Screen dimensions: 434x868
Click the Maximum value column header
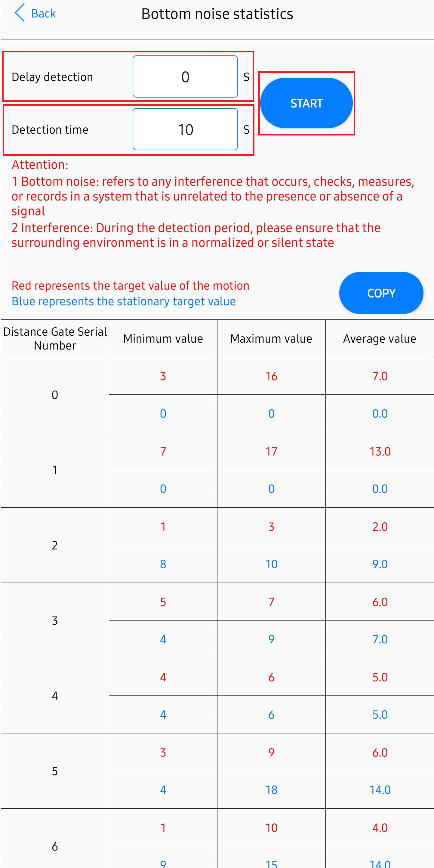pyautogui.click(x=271, y=338)
